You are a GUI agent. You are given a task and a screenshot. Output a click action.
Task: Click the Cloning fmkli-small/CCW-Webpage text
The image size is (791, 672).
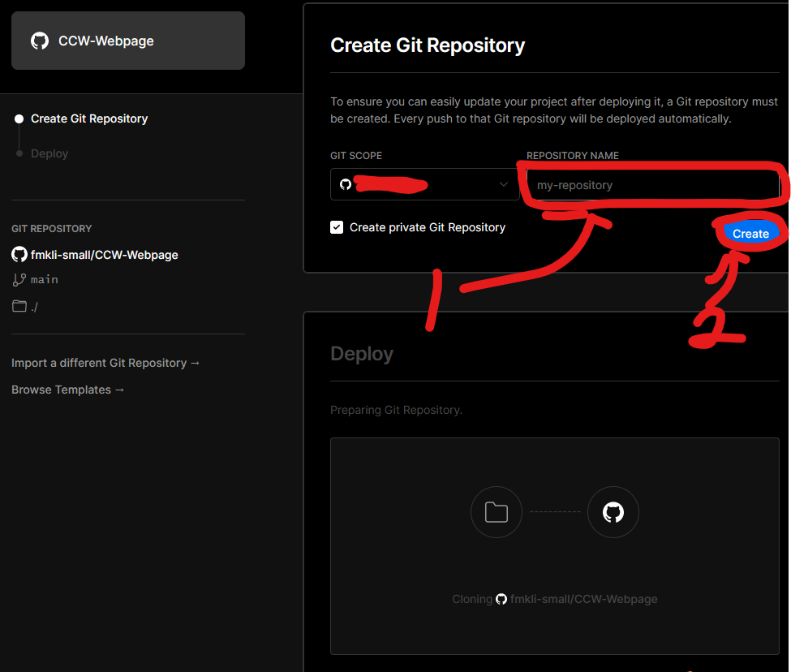click(554, 599)
